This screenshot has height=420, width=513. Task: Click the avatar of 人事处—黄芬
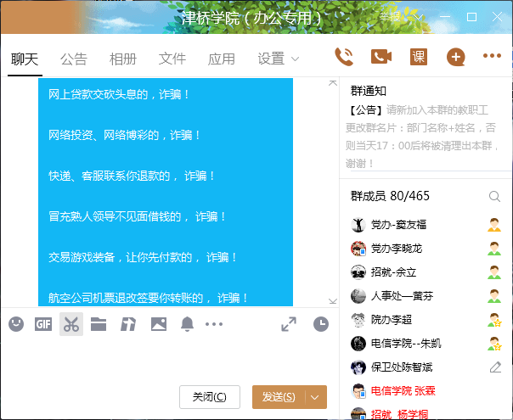click(x=358, y=296)
